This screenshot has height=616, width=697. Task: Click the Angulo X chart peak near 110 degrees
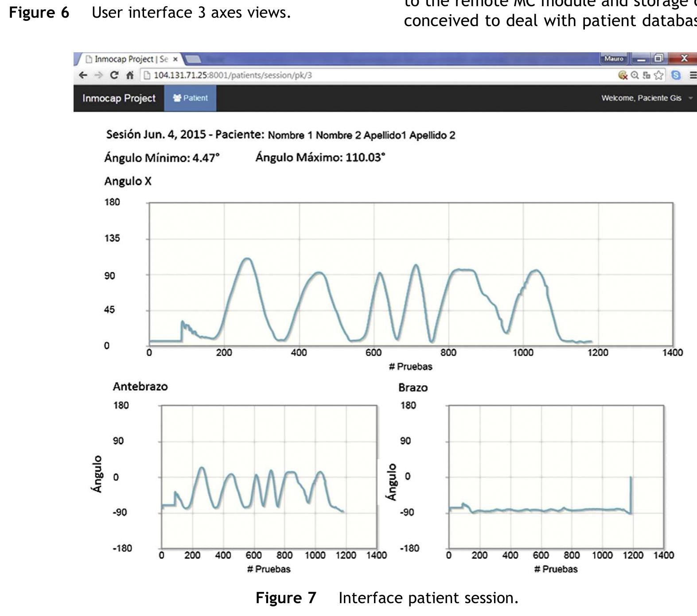tap(247, 259)
